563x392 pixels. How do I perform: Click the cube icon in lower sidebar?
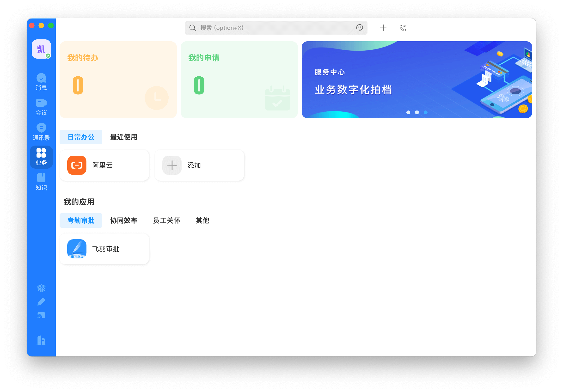41,288
